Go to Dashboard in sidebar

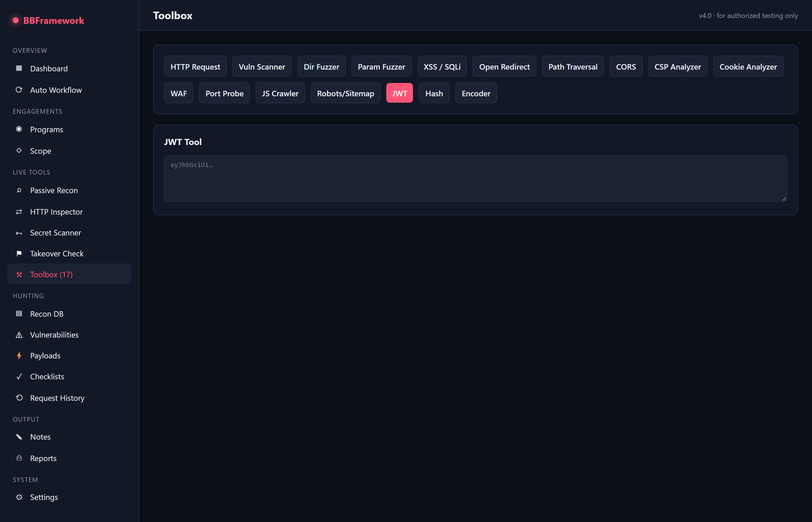click(x=69, y=68)
